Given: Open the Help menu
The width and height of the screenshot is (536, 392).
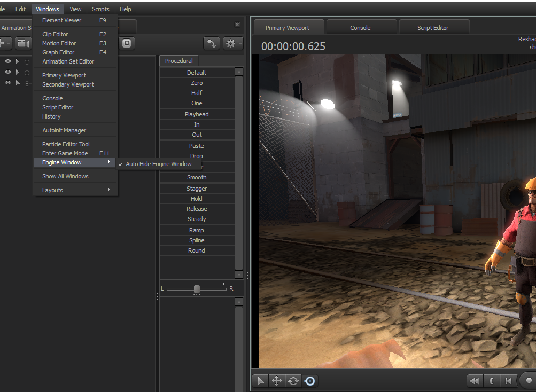Looking at the screenshot, I should (x=126, y=9).
